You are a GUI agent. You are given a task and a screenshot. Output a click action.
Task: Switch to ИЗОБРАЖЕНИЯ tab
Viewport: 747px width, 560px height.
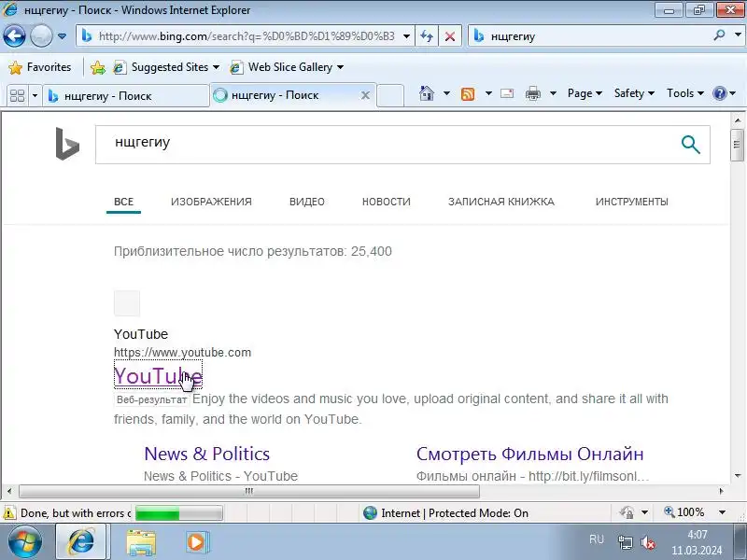(211, 202)
